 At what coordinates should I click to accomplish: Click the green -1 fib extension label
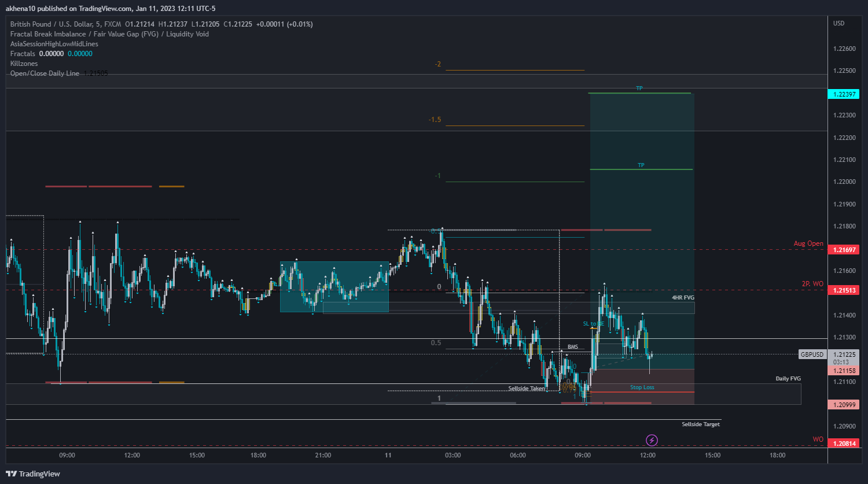pos(438,176)
